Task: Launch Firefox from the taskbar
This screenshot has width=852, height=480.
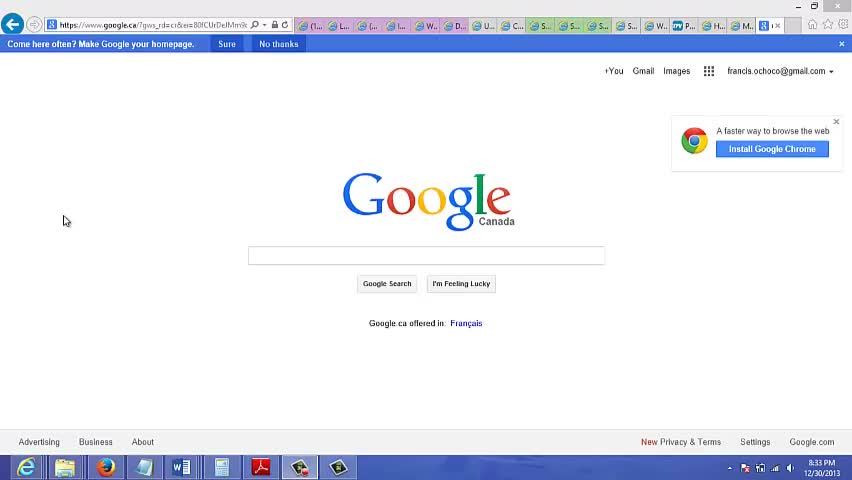Action: [x=105, y=467]
